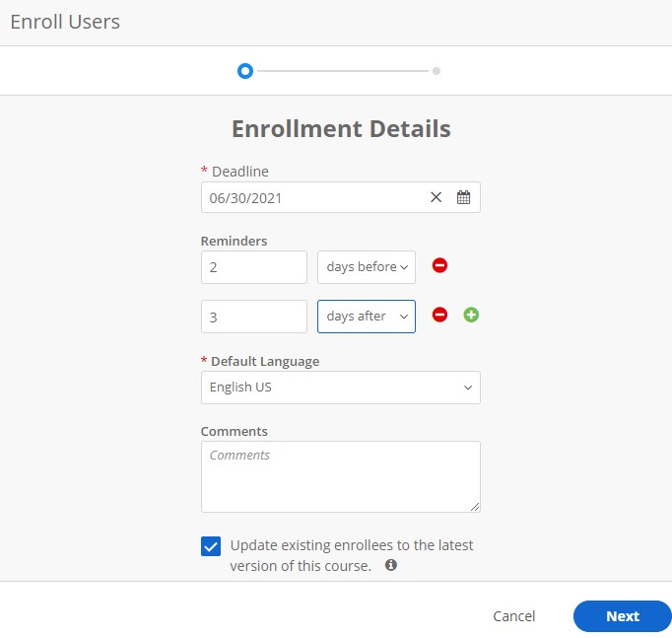The width and height of the screenshot is (672, 638).
Task: Click the Comments box resize handle
Action: (475, 507)
